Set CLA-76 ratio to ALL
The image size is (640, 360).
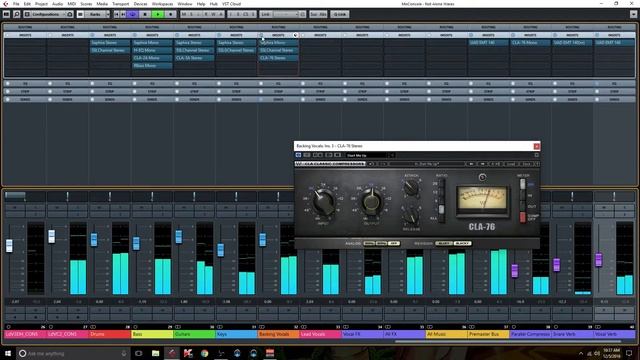pyautogui.click(x=441, y=218)
